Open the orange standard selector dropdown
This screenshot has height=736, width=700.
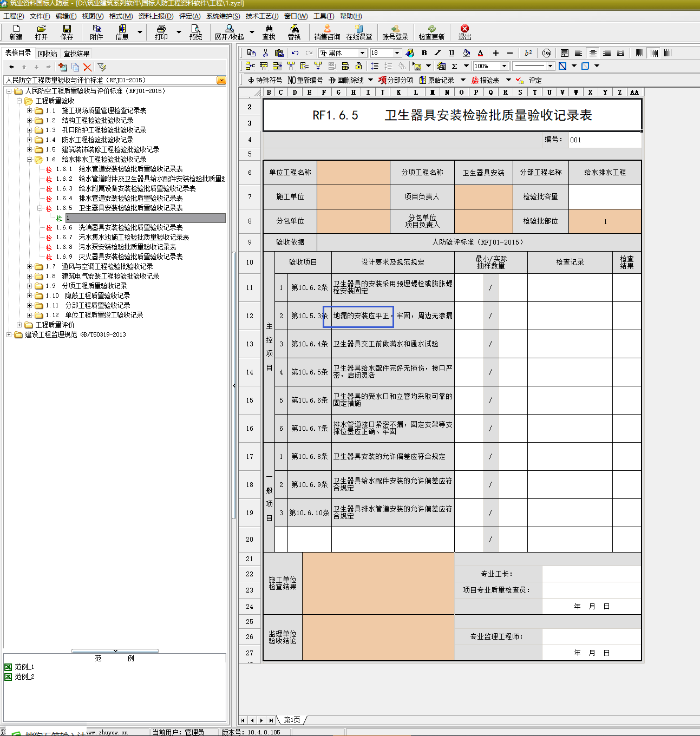point(221,80)
